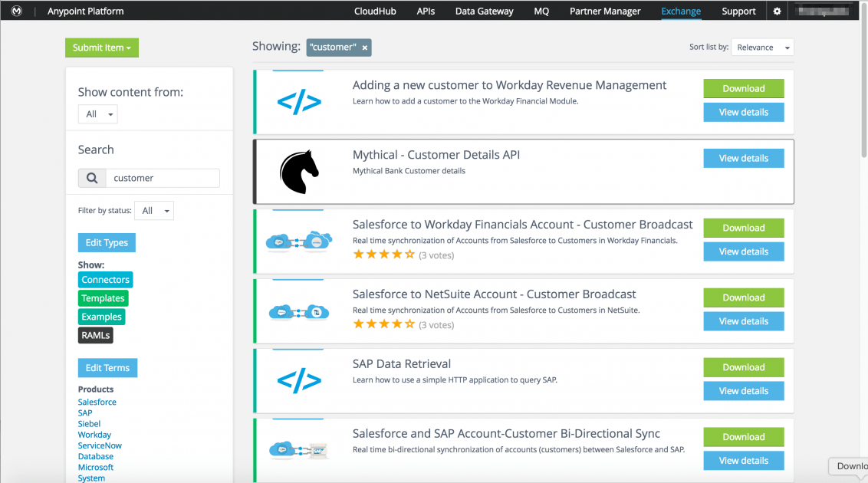This screenshot has height=483, width=868.
Task: Click the code icon for the Workday Revenue Management item
Action: (298, 102)
